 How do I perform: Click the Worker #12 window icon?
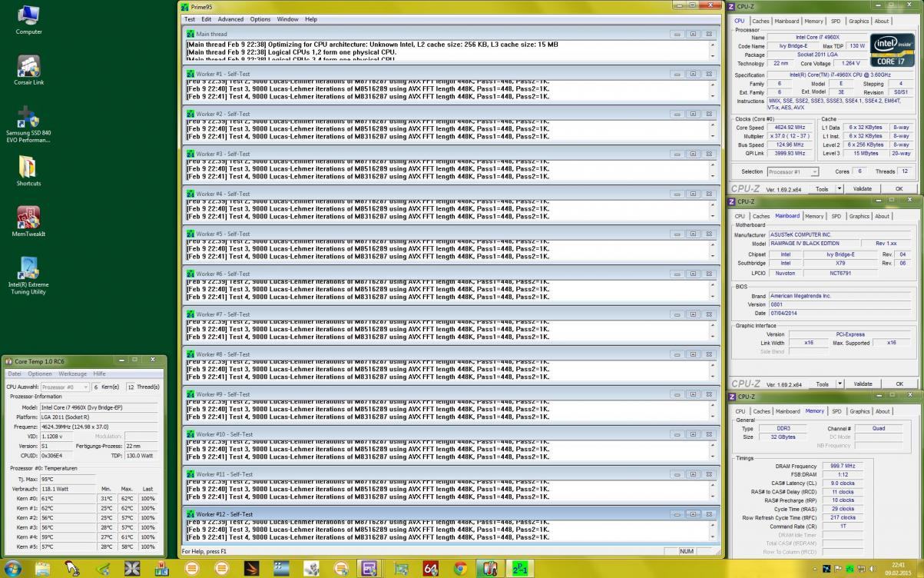tap(190, 514)
